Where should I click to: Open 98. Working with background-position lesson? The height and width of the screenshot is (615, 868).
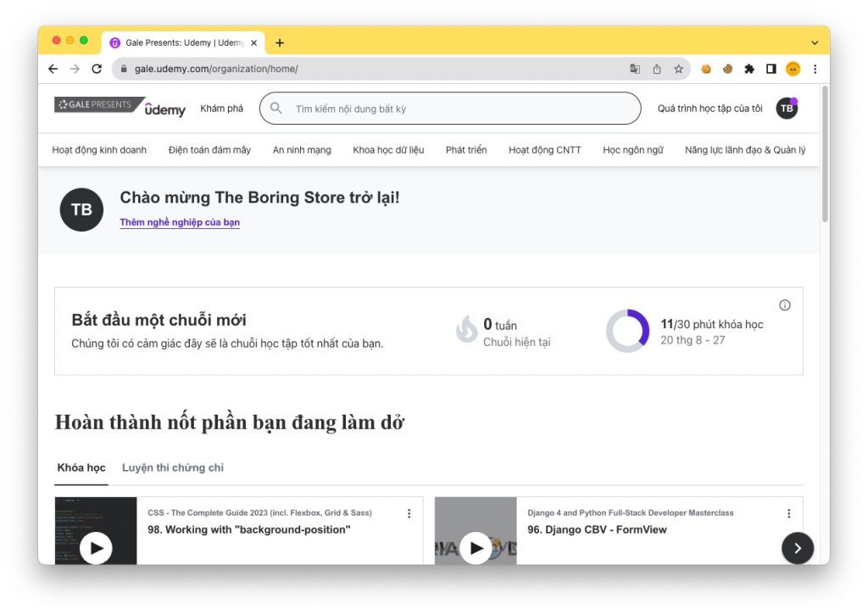(249, 529)
